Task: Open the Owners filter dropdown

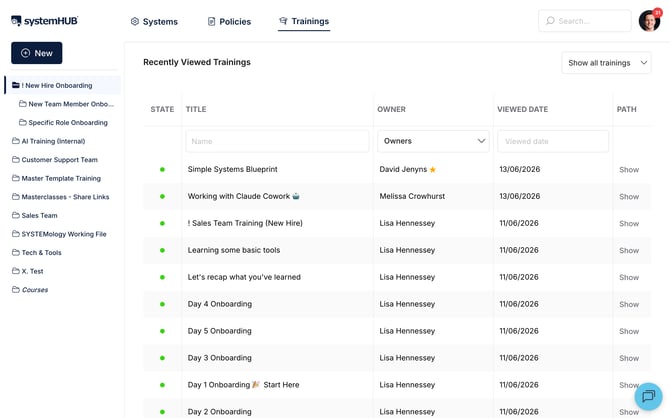Action: coord(433,141)
